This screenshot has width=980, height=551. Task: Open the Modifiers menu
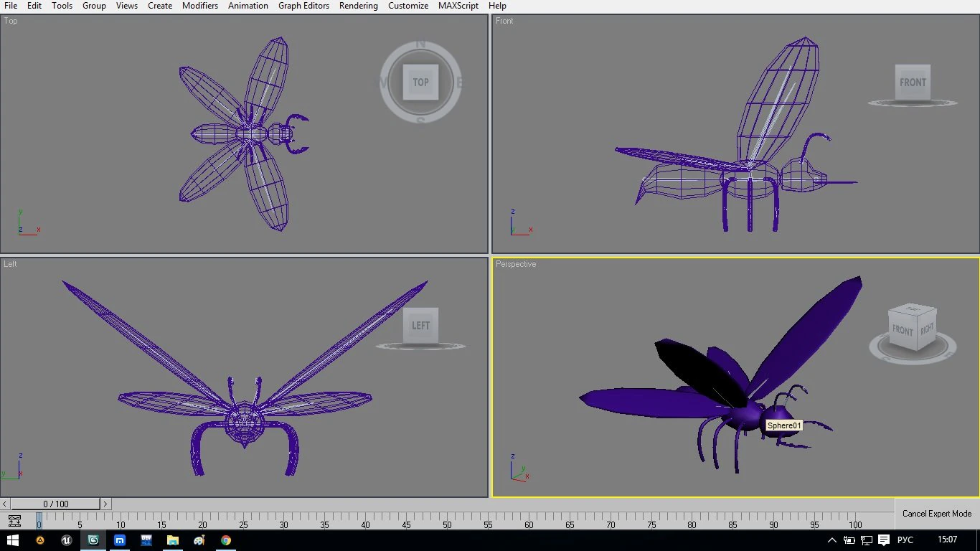(200, 6)
